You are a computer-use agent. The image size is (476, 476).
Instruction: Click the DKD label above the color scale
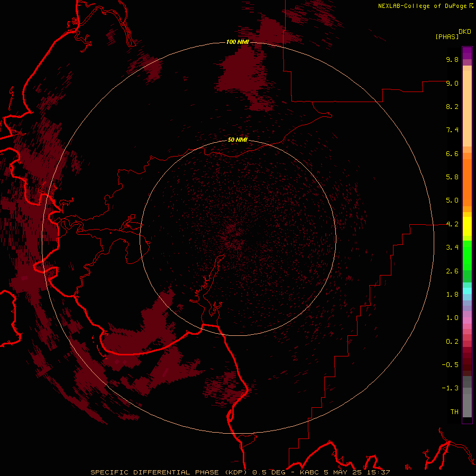(x=465, y=32)
